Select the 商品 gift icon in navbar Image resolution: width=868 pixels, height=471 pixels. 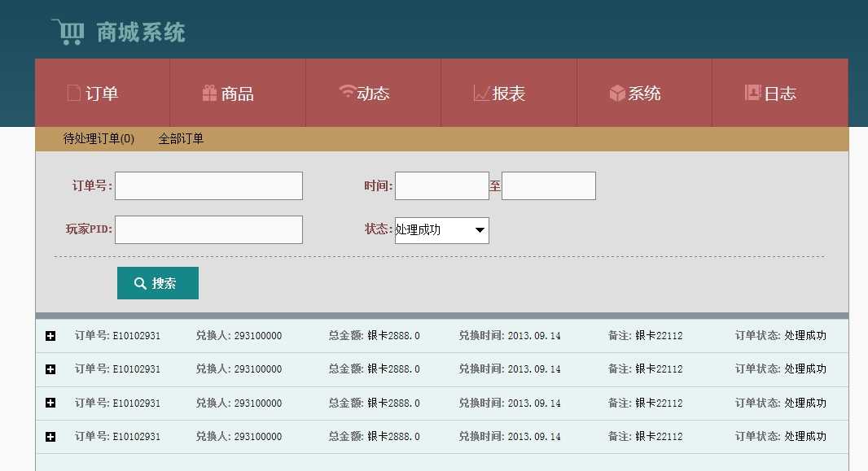coord(210,93)
